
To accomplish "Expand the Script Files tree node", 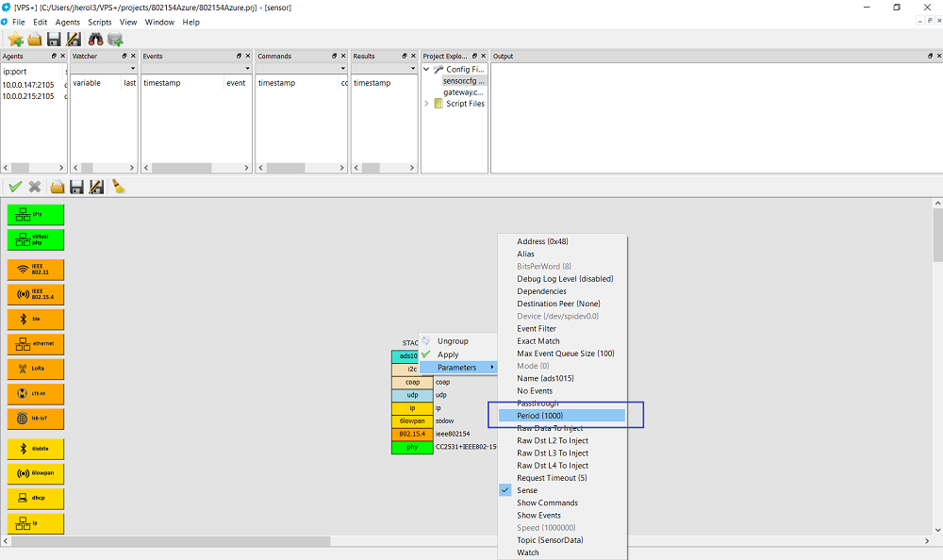I will 426,104.
